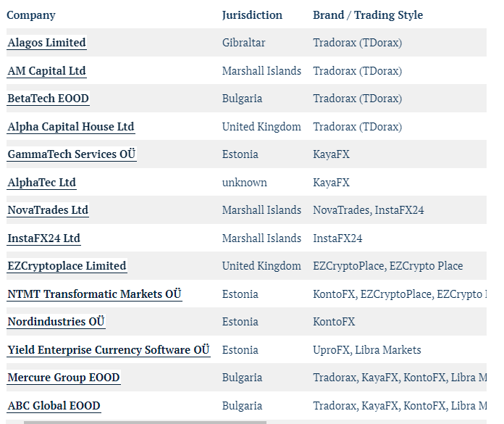Viewport: 504px width, 424px height.
Task: Click the UproFX, Libra Markets cell
Action: [366, 350]
